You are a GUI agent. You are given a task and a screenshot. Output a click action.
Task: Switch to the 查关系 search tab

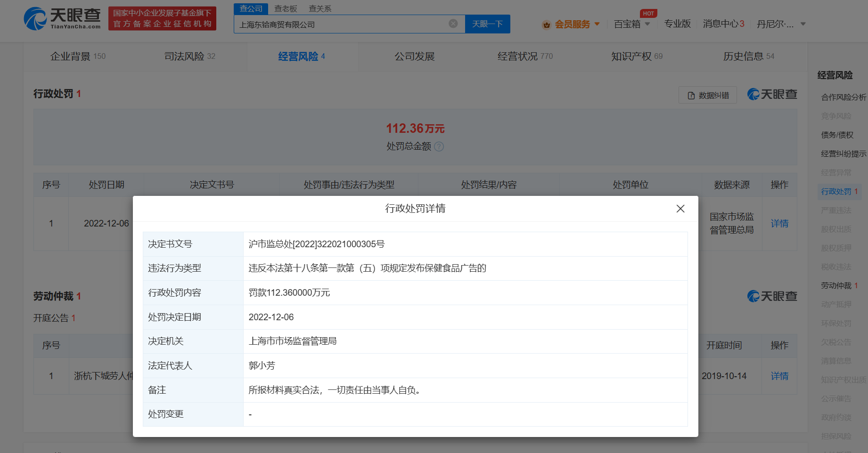tap(320, 8)
